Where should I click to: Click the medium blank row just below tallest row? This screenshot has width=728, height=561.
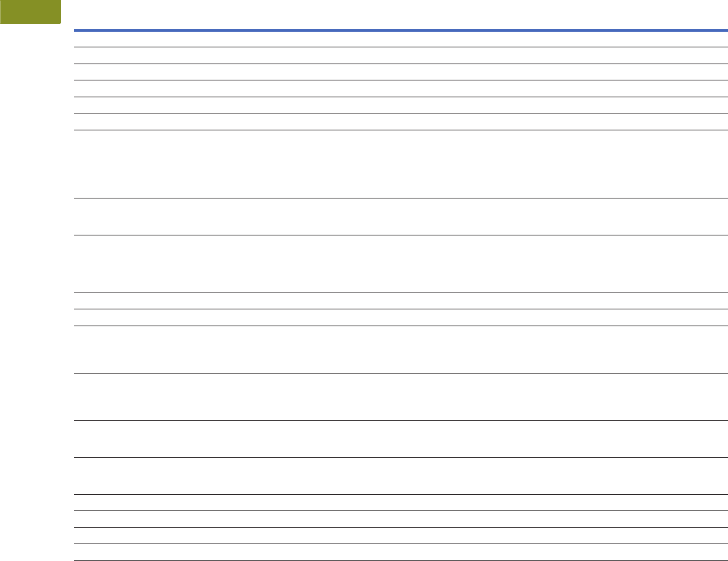click(x=401, y=217)
